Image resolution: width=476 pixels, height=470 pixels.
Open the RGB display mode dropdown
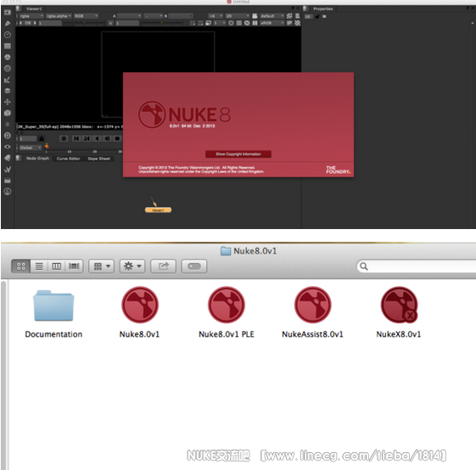[87, 16]
